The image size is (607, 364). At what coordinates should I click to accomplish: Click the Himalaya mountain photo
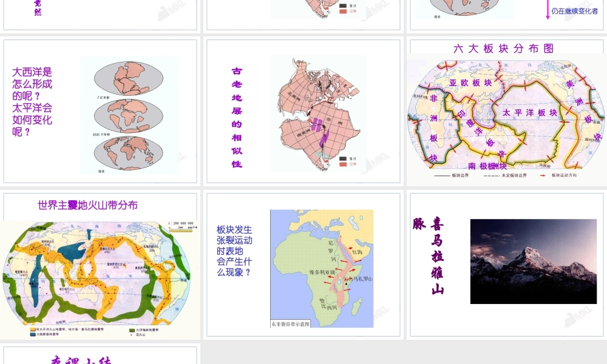coord(534,261)
